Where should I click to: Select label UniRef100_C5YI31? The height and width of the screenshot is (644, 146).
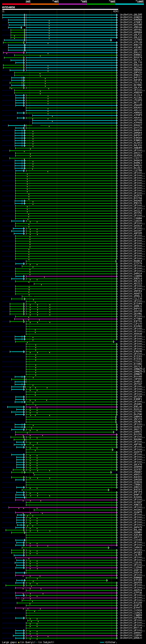[131, 82]
